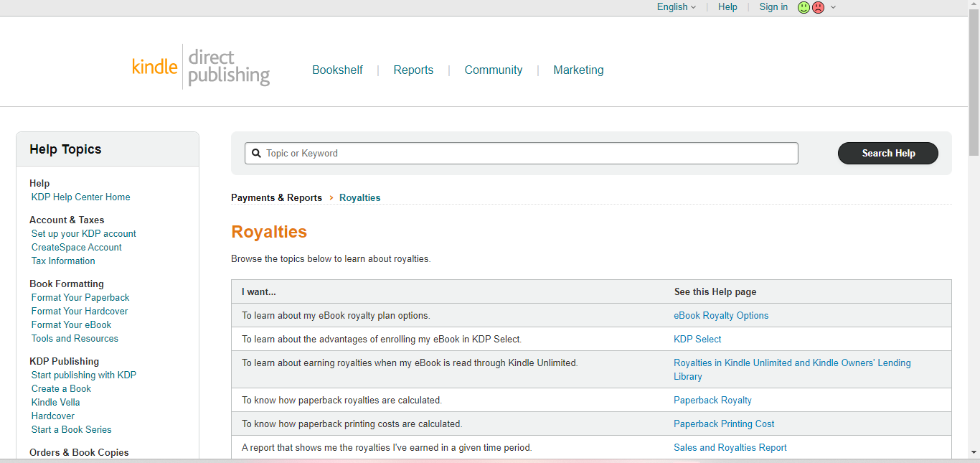The height and width of the screenshot is (463, 980).
Task: Click the magnifying glass search icon
Action: 256,153
